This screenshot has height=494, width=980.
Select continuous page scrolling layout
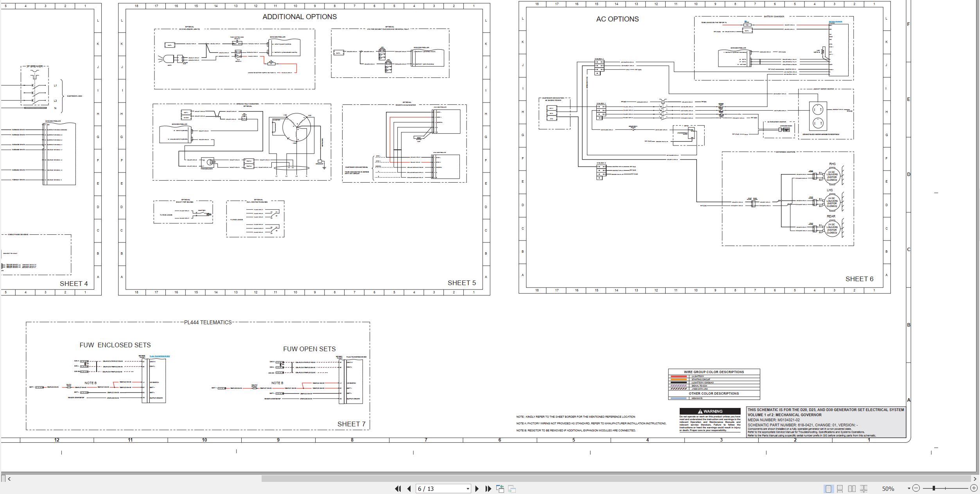(x=840, y=489)
